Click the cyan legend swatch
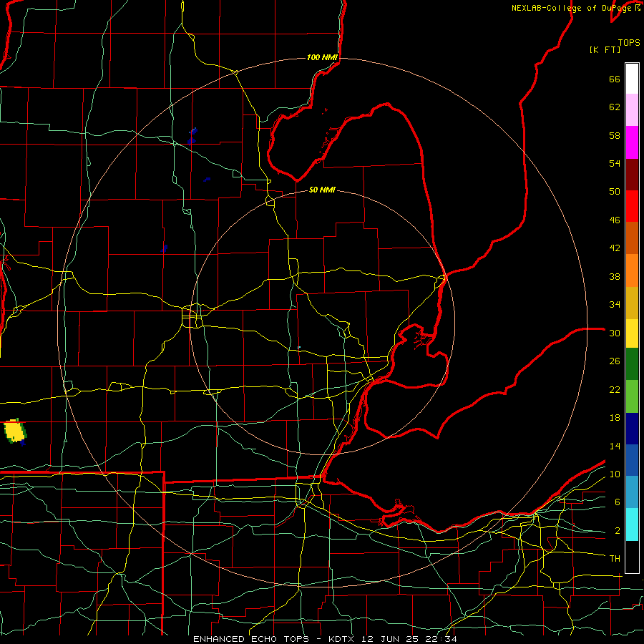 tap(632, 525)
